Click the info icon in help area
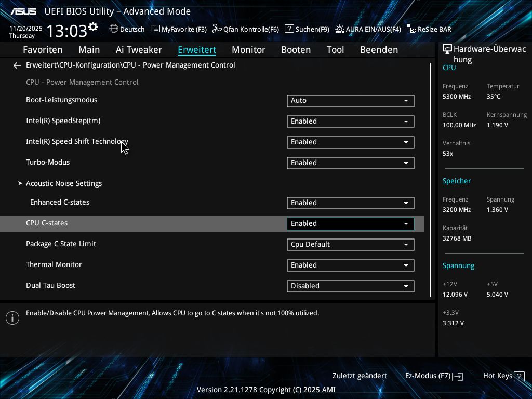 (x=12, y=318)
